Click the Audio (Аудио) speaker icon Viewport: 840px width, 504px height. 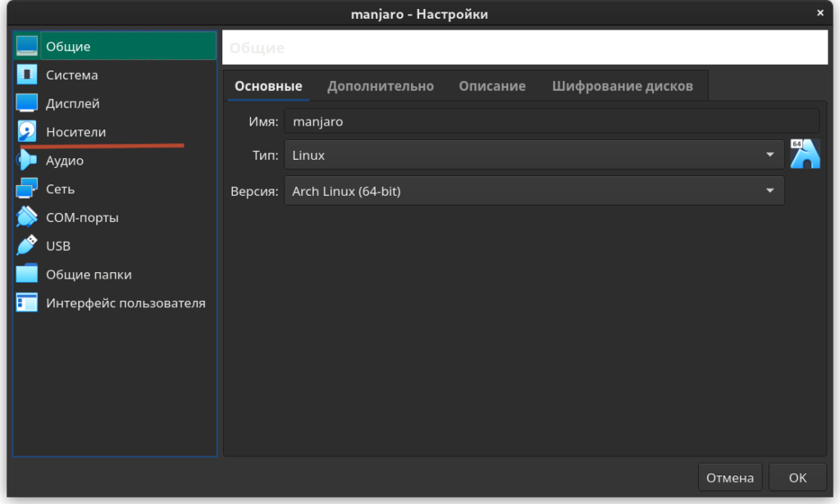[27, 160]
